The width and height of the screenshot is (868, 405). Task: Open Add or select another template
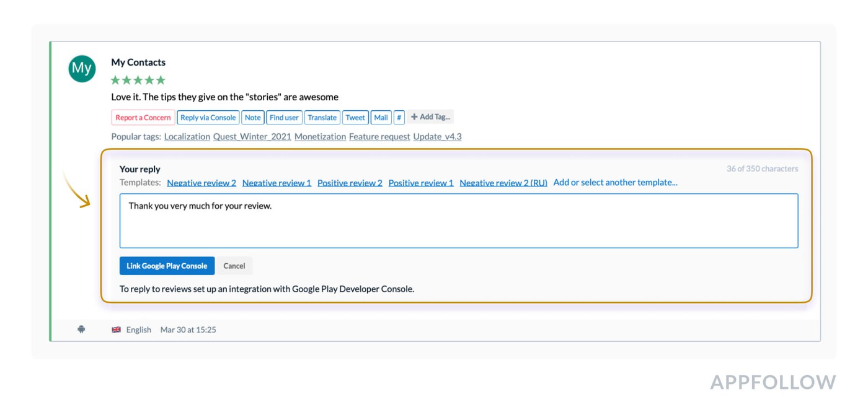[616, 183]
